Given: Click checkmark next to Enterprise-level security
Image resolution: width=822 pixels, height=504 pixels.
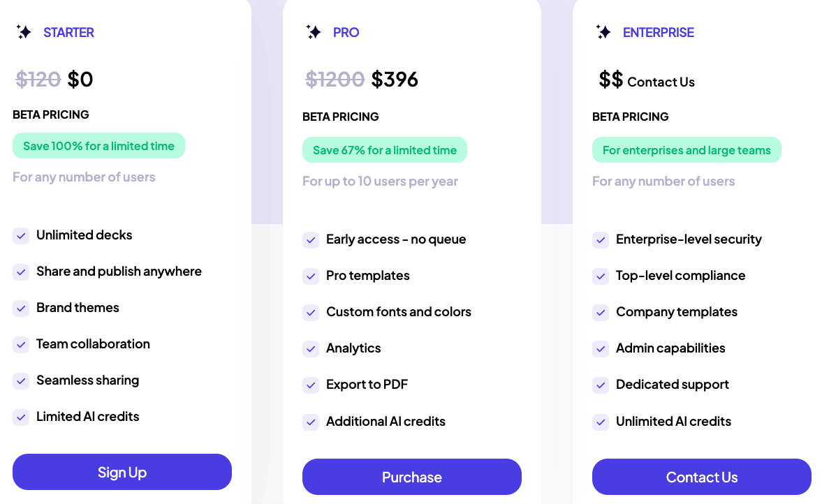Looking at the screenshot, I should click(601, 240).
